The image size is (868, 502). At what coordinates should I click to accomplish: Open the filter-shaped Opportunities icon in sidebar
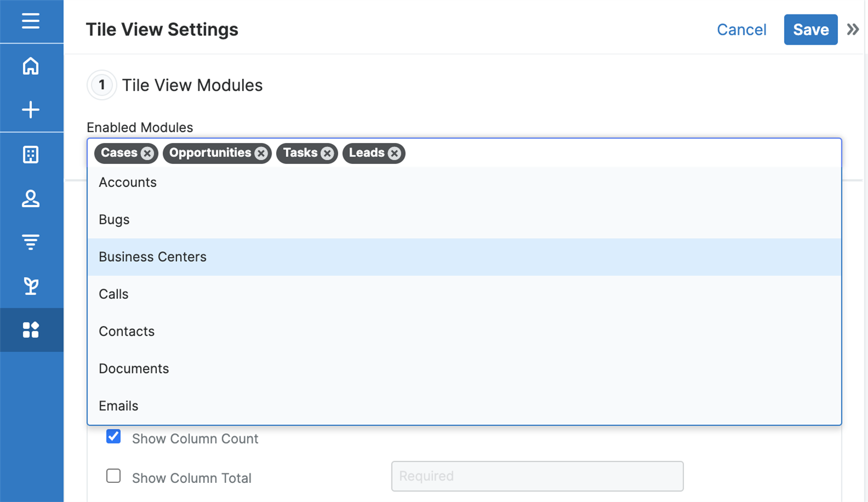(31, 241)
